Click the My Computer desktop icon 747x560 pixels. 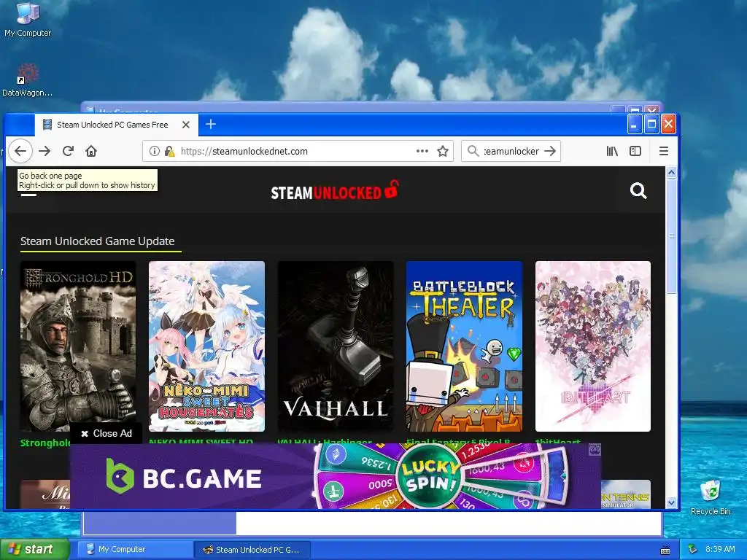click(x=28, y=19)
